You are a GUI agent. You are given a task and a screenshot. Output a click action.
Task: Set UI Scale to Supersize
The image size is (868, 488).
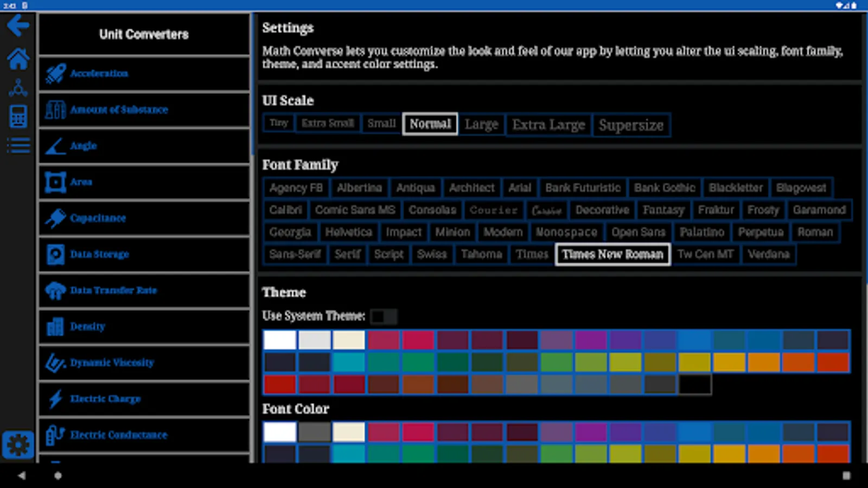pos(631,125)
